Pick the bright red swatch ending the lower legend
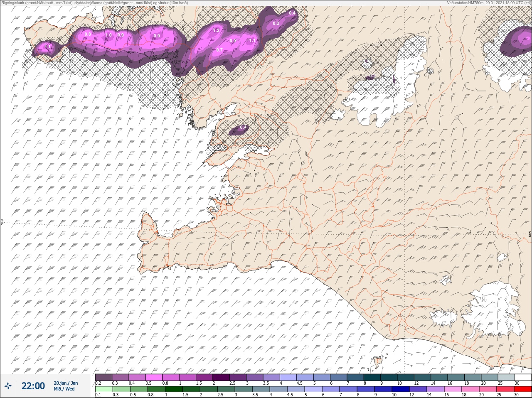 pyautogui.click(x=523, y=389)
